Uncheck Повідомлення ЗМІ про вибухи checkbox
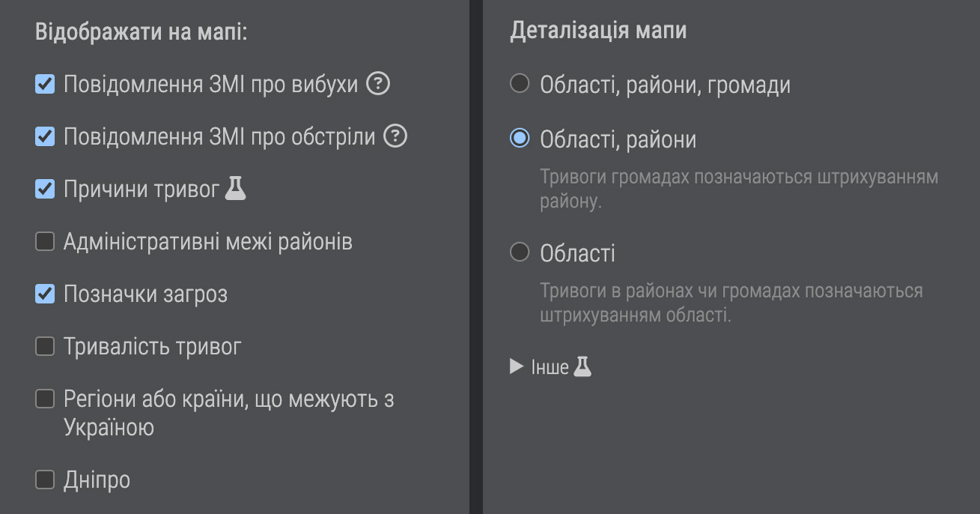 tap(45, 84)
